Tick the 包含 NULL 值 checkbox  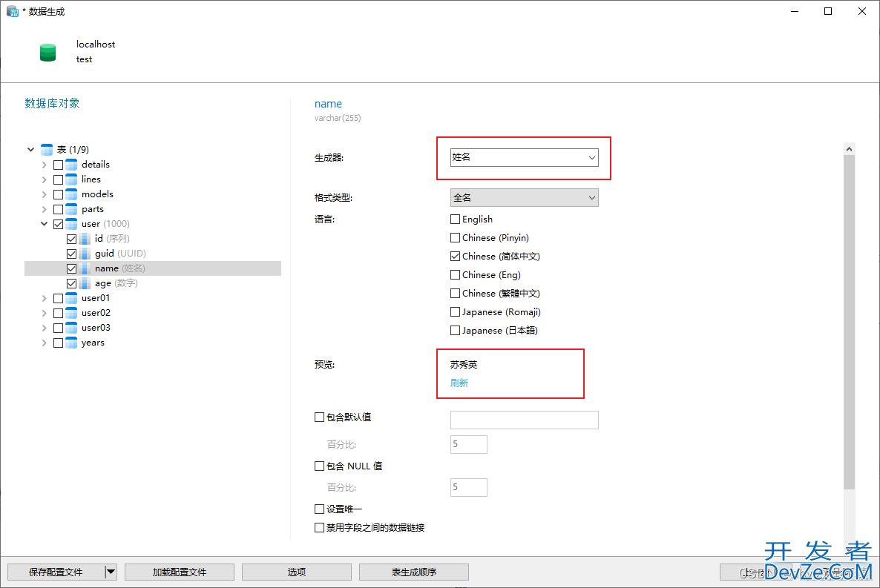(319, 466)
